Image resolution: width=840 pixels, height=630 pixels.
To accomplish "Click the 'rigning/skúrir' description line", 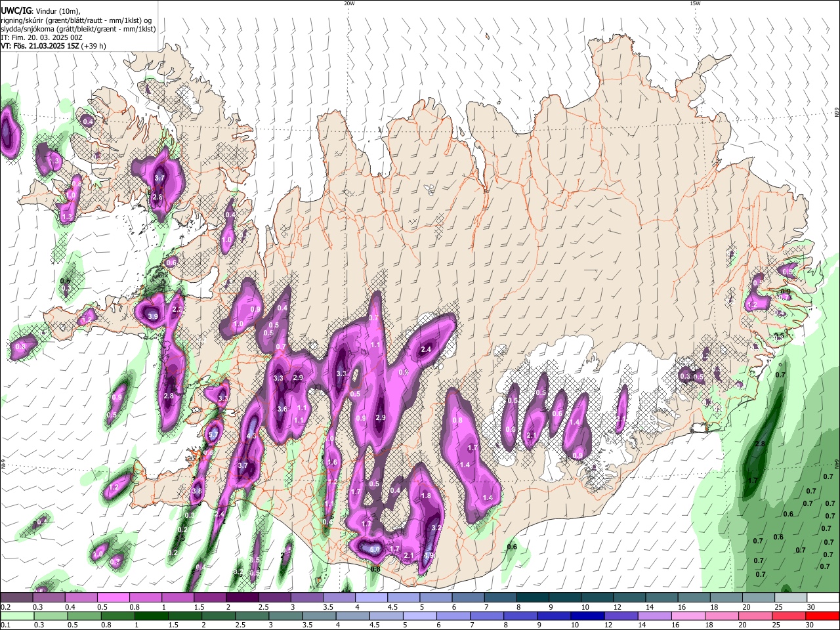I will coord(76,20).
